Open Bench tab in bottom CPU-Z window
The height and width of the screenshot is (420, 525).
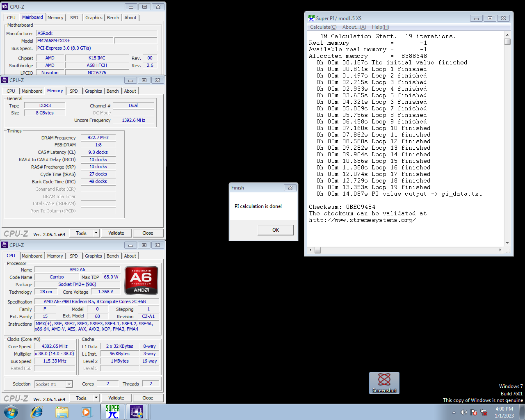pyautogui.click(x=113, y=256)
